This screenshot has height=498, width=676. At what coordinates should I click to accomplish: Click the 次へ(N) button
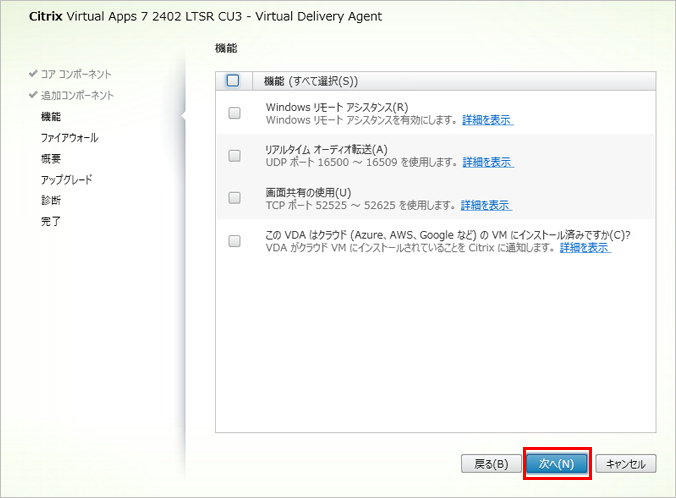(x=555, y=464)
